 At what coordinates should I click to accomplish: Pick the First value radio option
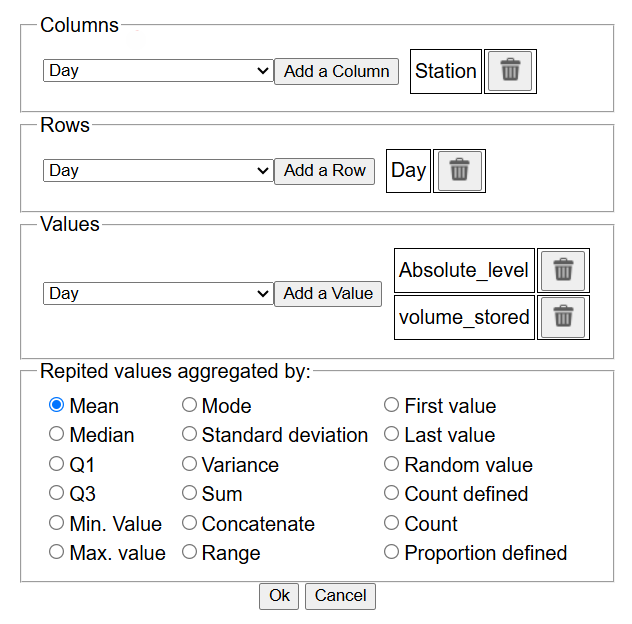coord(392,406)
